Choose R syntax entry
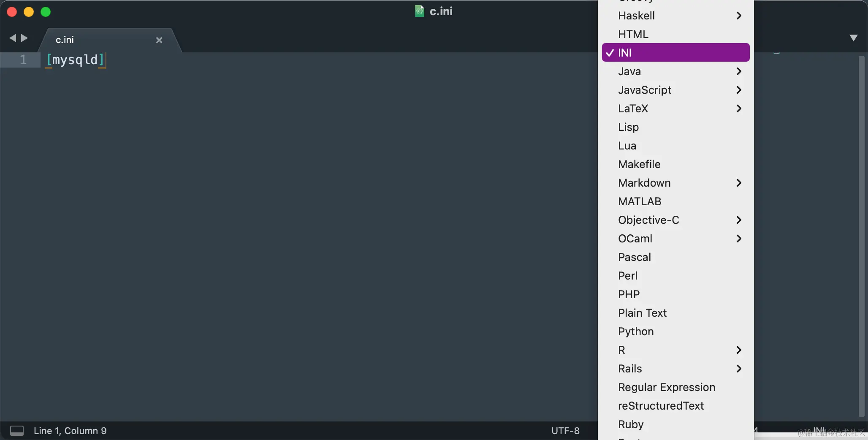The height and width of the screenshot is (440, 868). pyautogui.click(x=675, y=350)
